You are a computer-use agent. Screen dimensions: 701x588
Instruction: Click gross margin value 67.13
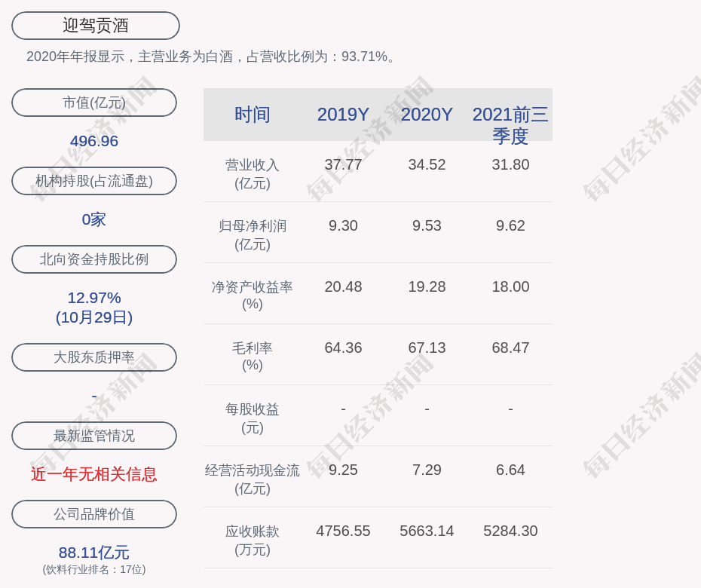427,348
